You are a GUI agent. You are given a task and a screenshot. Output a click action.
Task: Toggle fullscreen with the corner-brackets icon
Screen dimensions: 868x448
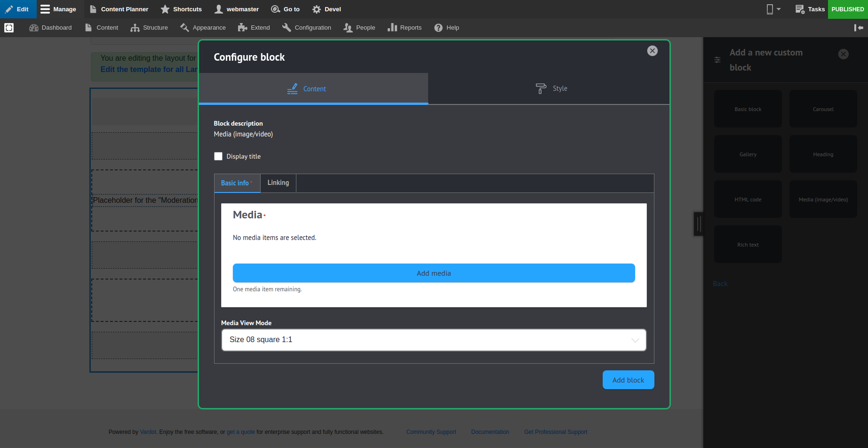tap(9, 27)
